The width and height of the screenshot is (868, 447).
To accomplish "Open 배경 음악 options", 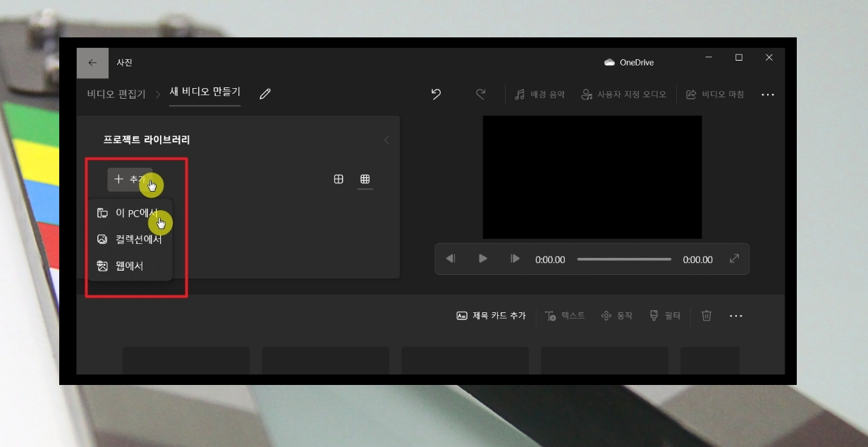I will coord(539,94).
